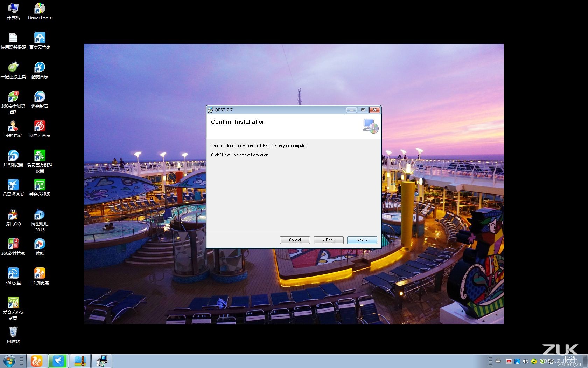This screenshot has height=368, width=588.
Task: Open the UC browser taskbar button
Action: [37, 361]
